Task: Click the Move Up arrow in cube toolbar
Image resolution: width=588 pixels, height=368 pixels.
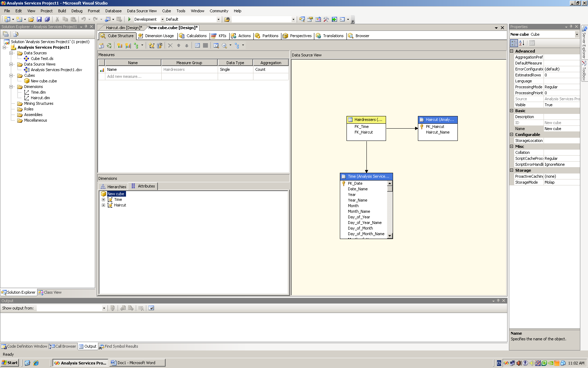Action: tap(178, 46)
